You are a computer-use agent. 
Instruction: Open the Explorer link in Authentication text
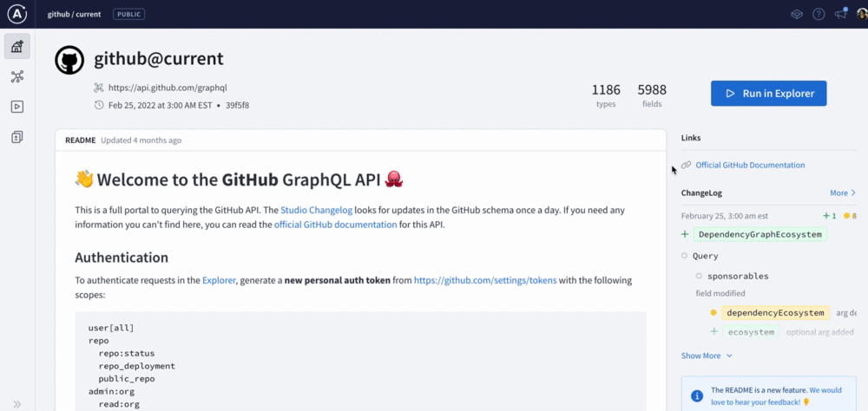(x=220, y=280)
